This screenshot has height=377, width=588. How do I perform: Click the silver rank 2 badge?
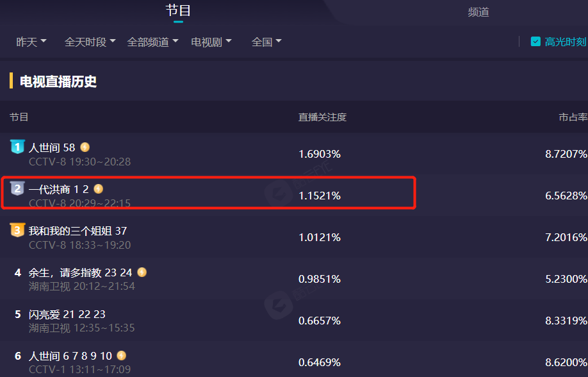click(x=17, y=188)
